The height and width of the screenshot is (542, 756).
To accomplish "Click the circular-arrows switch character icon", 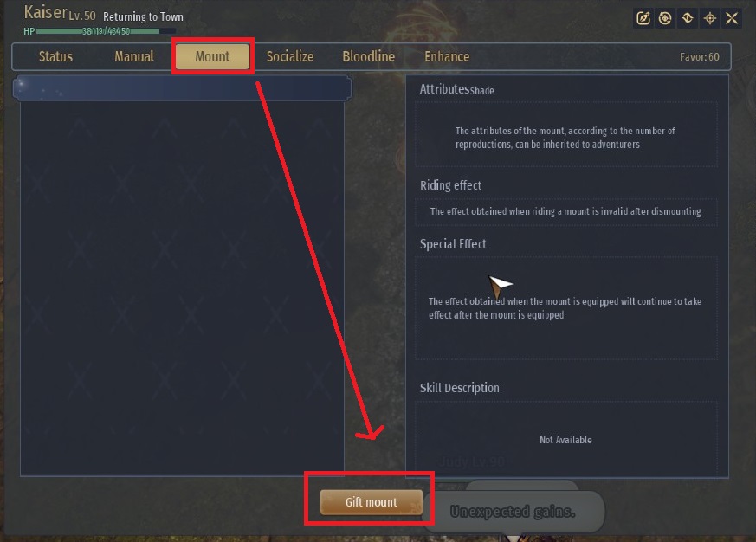I will click(x=665, y=18).
